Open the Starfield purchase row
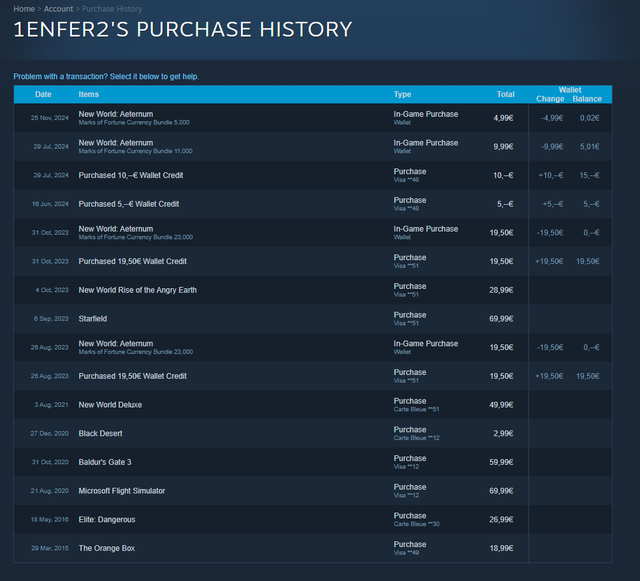This screenshot has width=640, height=581. pyautogui.click(x=313, y=318)
